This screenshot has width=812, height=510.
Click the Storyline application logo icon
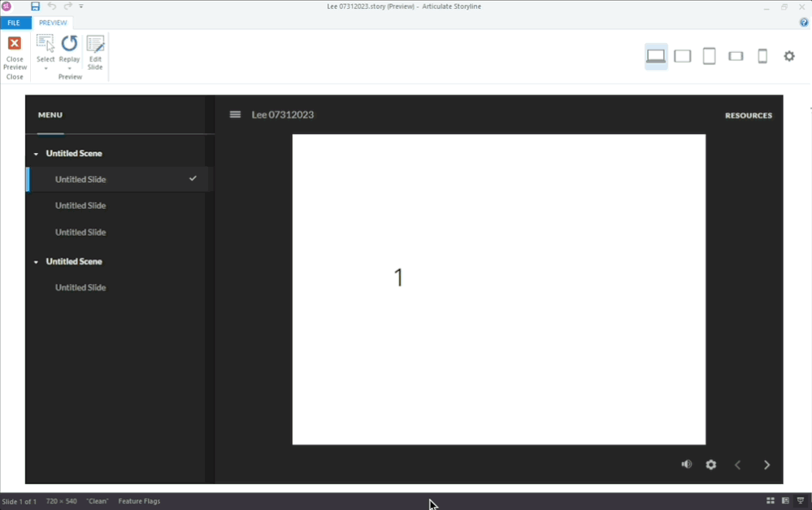coord(7,7)
